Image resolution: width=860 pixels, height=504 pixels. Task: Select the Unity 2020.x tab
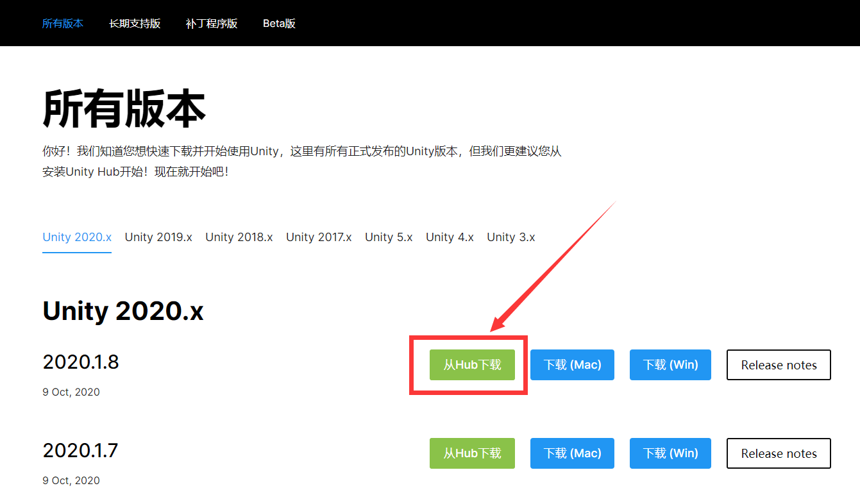click(x=77, y=237)
